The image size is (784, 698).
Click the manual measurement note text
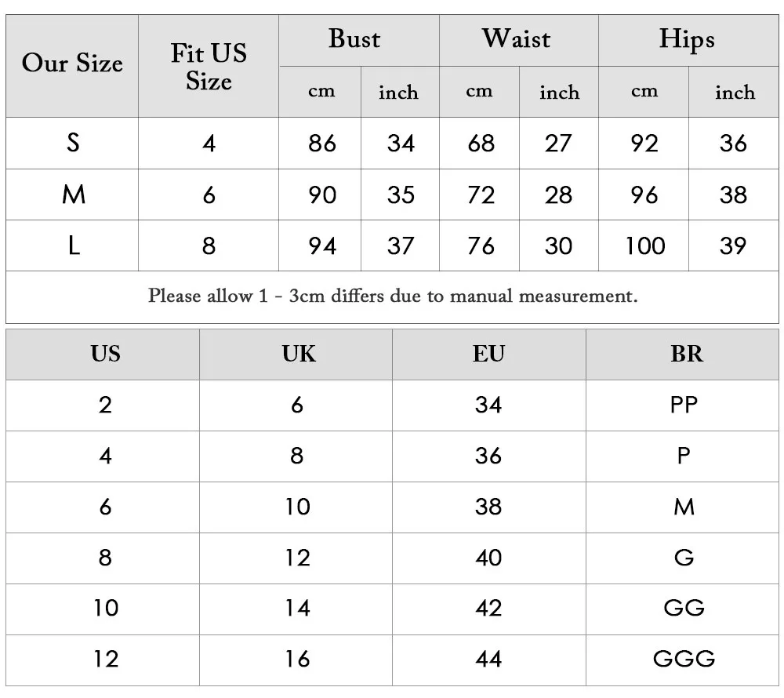tap(393, 296)
